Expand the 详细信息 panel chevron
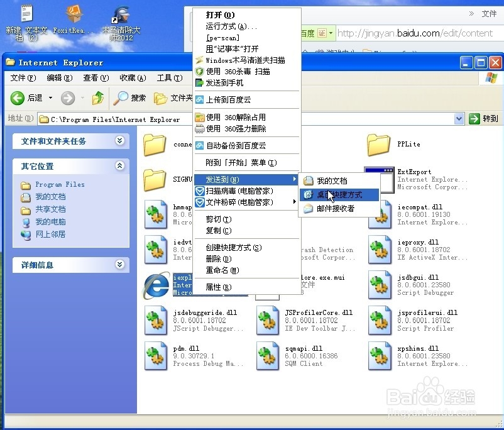Screen dimensions: 504x430 click(120, 265)
